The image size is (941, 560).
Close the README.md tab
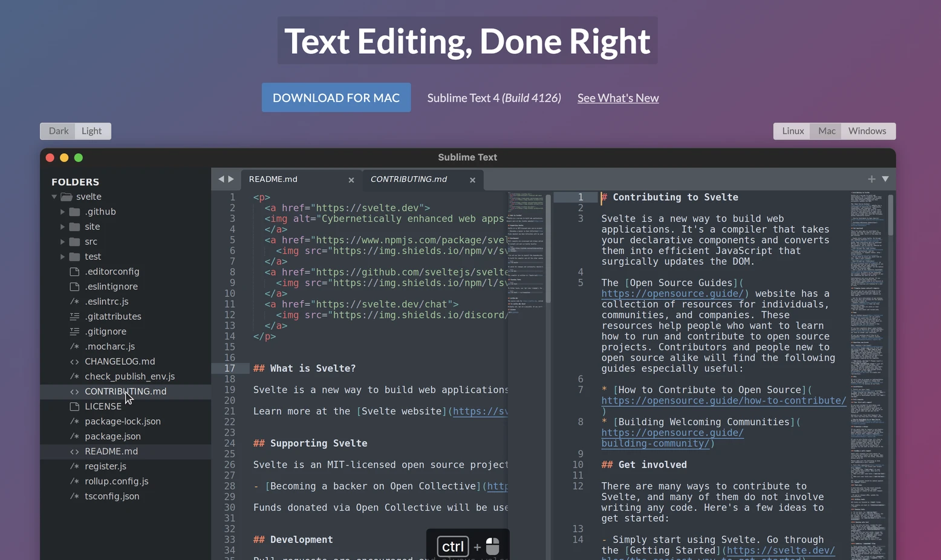click(351, 180)
